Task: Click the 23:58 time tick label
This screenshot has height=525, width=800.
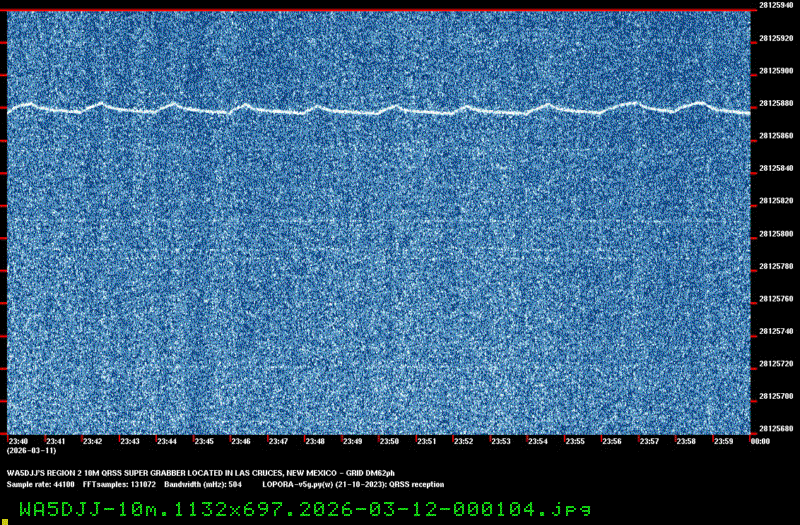Action: click(x=685, y=441)
